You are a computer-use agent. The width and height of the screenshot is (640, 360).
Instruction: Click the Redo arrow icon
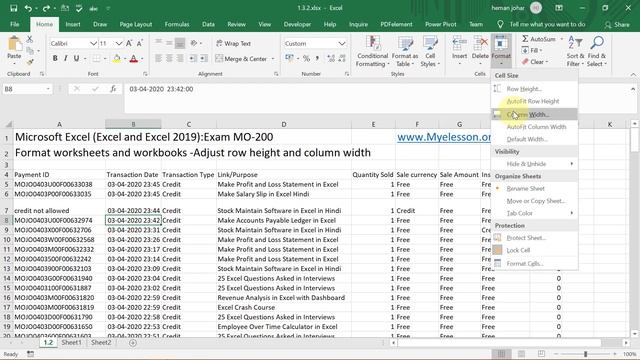click(x=46, y=8)
